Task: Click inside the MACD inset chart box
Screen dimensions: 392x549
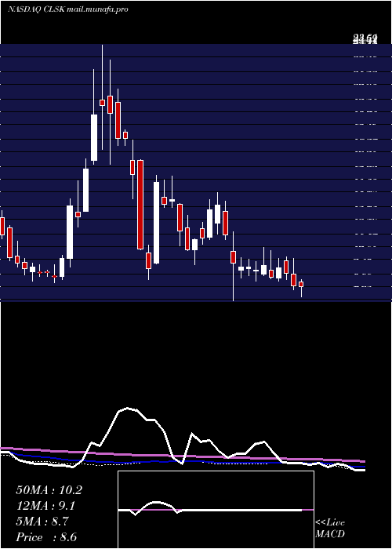Action: (x=216, y=510)
